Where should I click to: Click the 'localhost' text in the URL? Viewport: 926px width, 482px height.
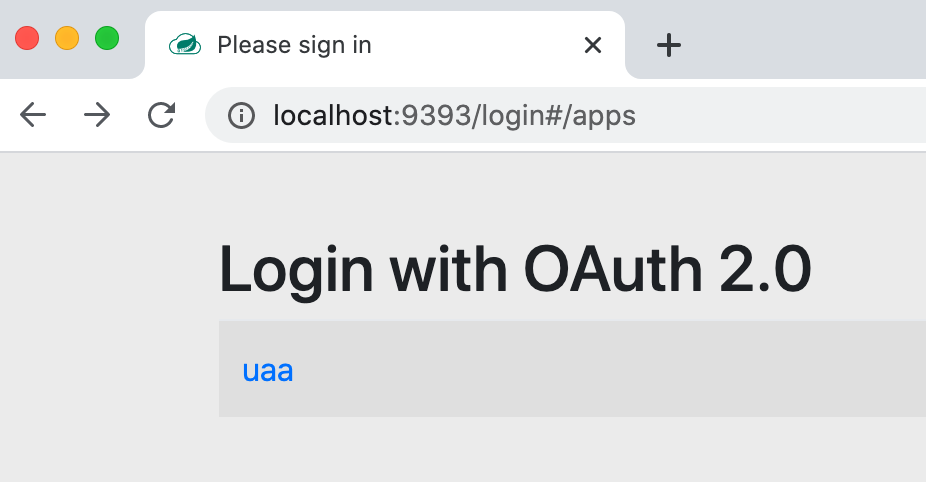click(335, 116)
